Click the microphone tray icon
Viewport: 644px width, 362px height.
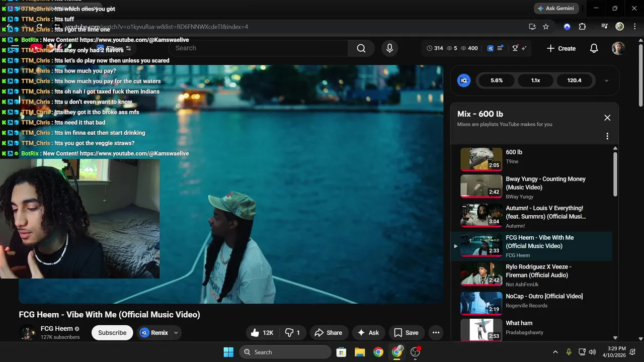569,352
